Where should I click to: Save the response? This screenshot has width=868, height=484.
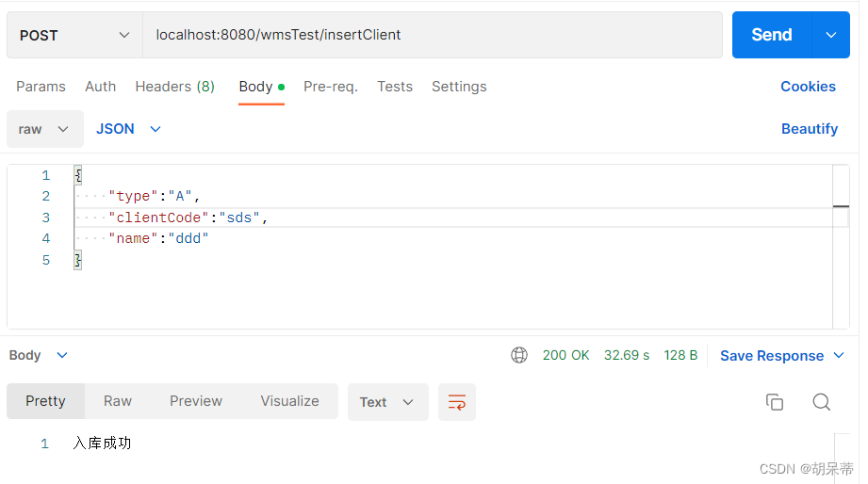[x=772, y=356]
